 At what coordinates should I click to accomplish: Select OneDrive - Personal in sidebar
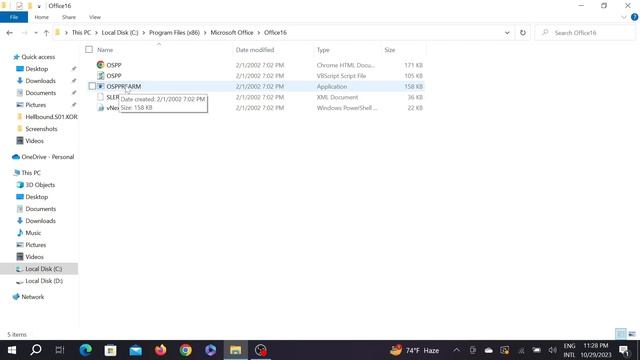[47, 157]
